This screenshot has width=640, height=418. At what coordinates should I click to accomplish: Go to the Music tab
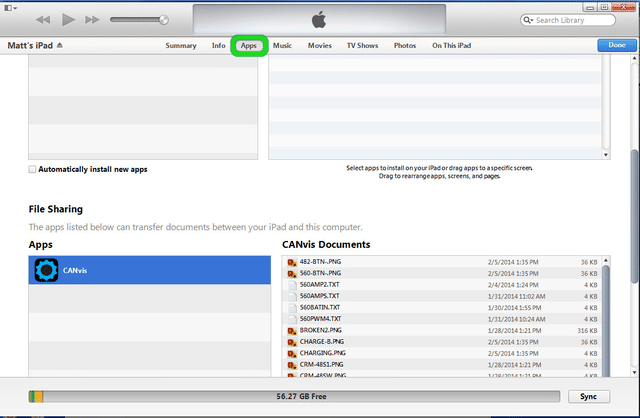point(282,46)
